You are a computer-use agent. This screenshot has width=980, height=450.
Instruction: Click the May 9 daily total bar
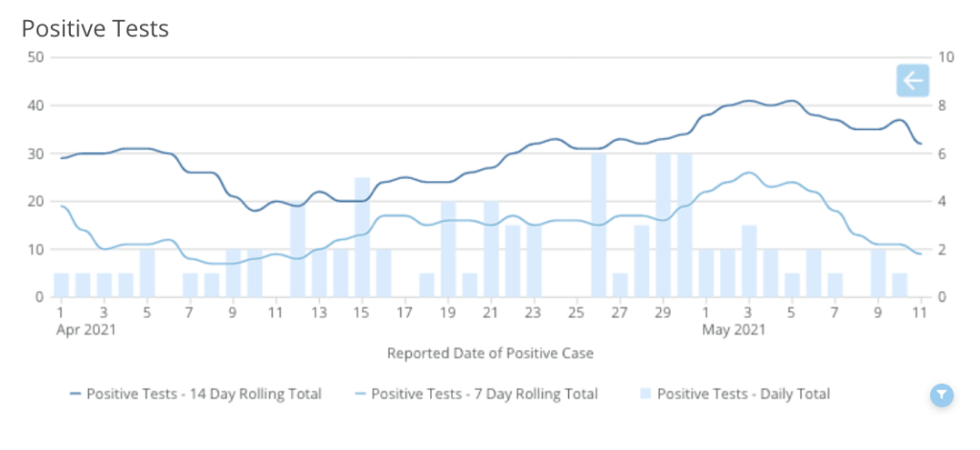click(877, 274)
